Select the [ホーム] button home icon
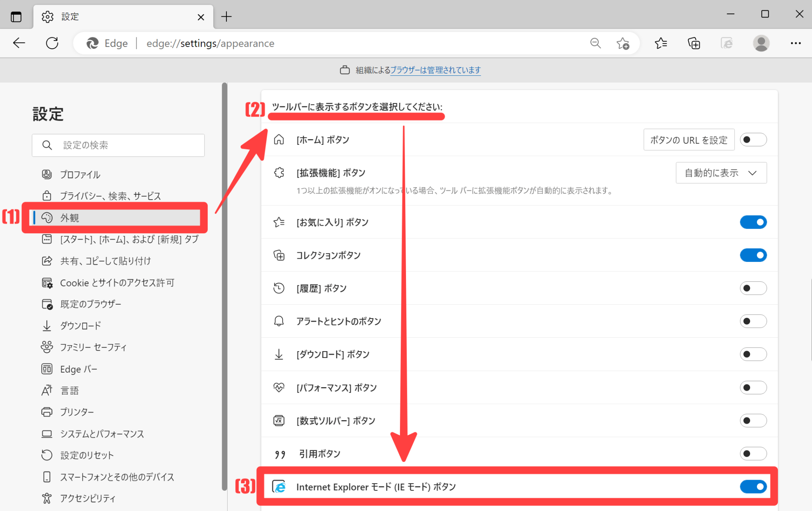This screenshot has height=511, width=812. point(279,140)
